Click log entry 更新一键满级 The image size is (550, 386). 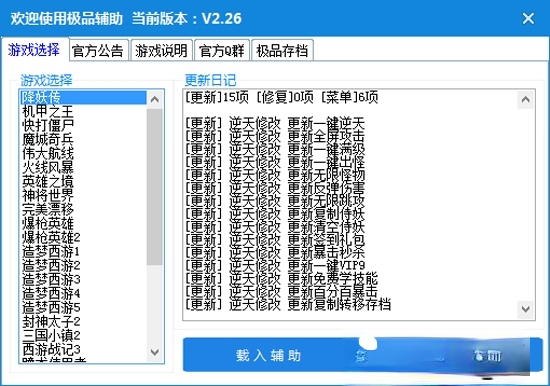pyautogui.click(x=275, y=149)
